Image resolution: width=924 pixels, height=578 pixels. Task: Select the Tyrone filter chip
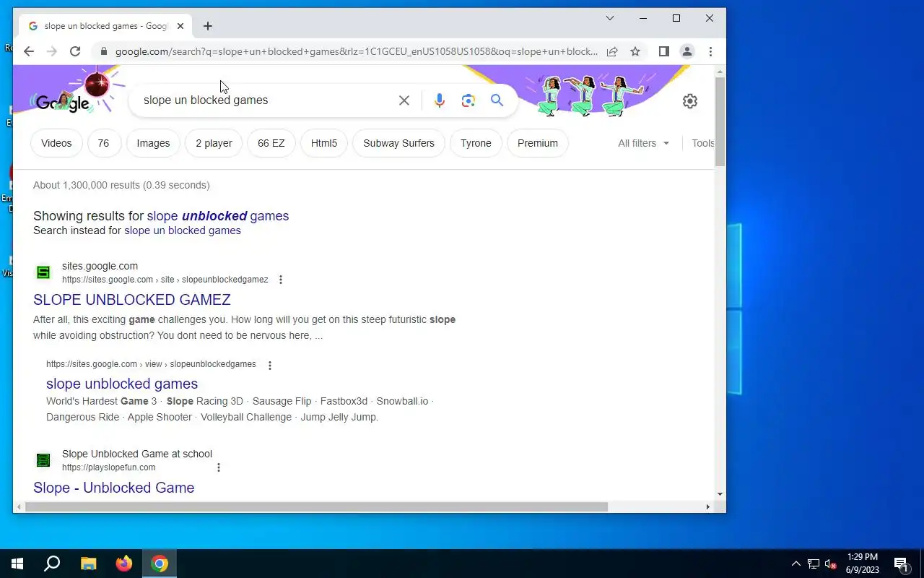(x=476, y=143)
